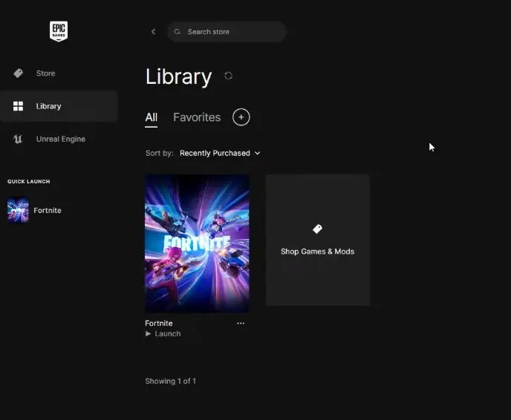Go back with the left arrow
Screen dimensions: 511x420
point(154,32)
